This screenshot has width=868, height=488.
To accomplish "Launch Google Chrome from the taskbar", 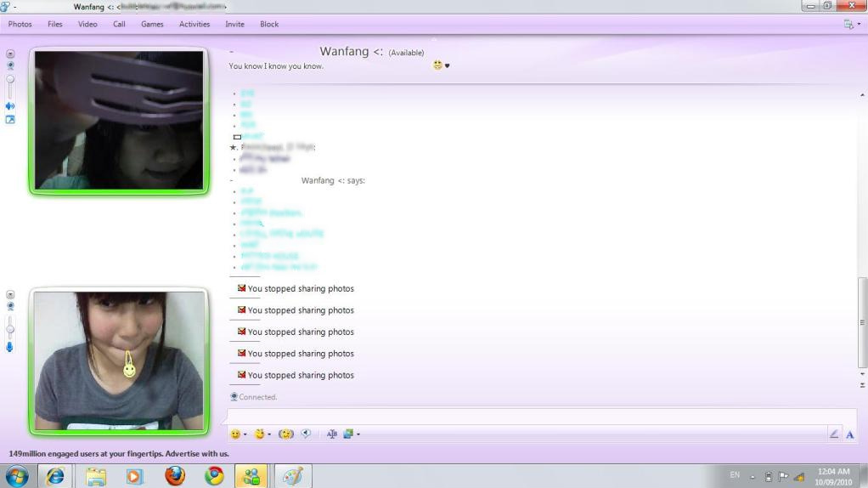I will click(x=214, y=476).
